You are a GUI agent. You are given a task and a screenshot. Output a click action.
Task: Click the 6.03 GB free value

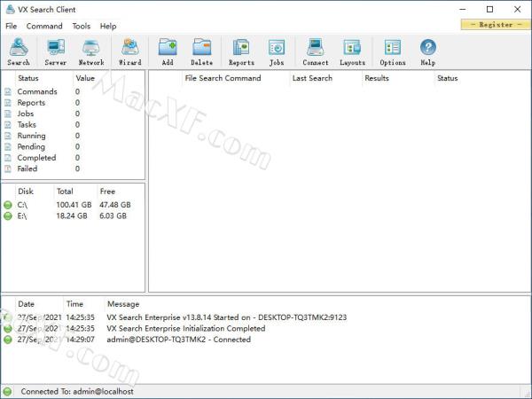pyautogui.click(x=113, y=215)
